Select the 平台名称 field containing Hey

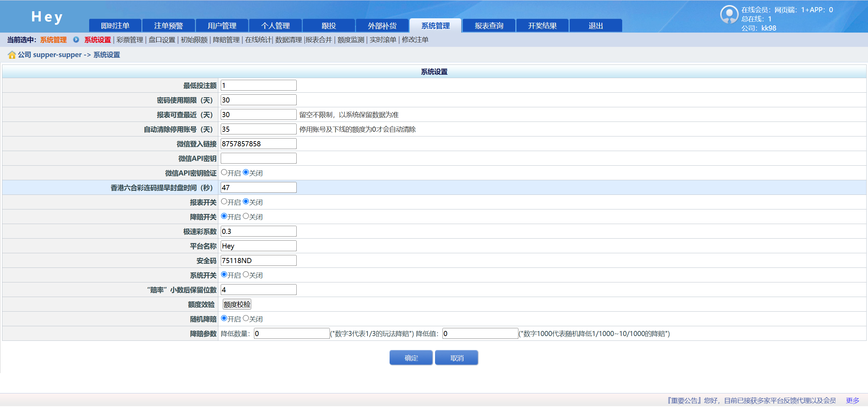pos(258,245)
